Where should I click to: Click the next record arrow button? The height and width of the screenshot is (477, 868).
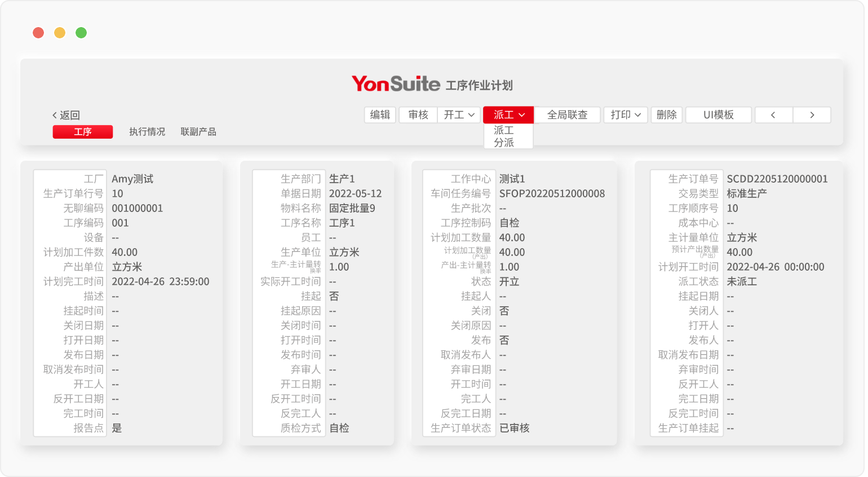point(812,115)
